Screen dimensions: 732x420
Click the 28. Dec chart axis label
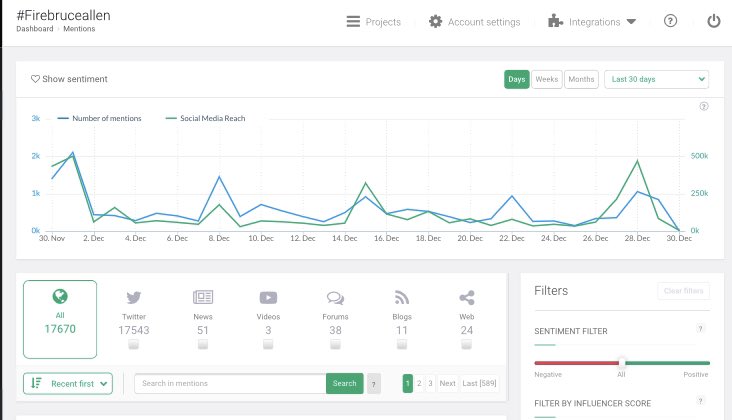[x=637, y=238]
